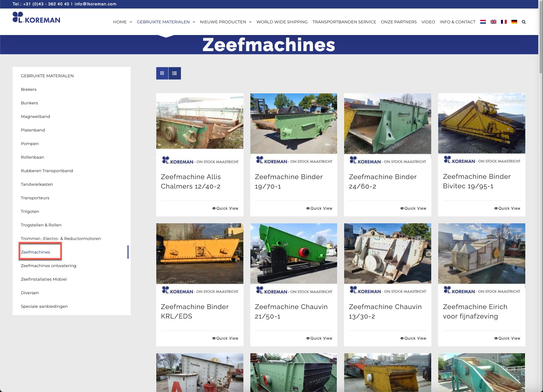
Task: Switch to grid view layout
Action: pos(162,73)
